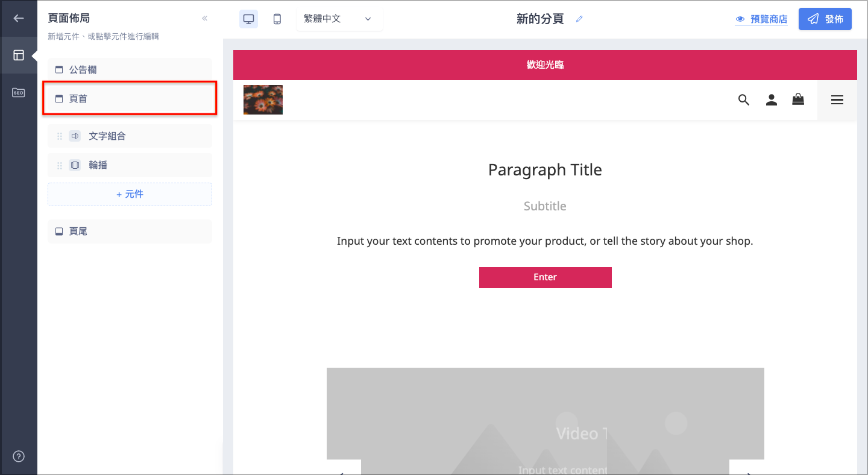The height and width of the screenshot is (475, 868).
Task: Open the 繁體中文 language dropdown
Action: click(339, 19)
